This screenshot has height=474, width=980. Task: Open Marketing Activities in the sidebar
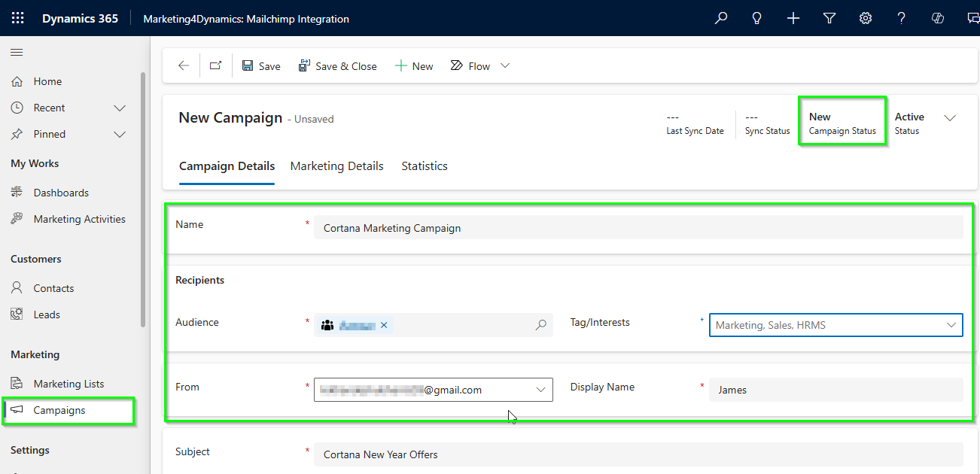(79, 218)
